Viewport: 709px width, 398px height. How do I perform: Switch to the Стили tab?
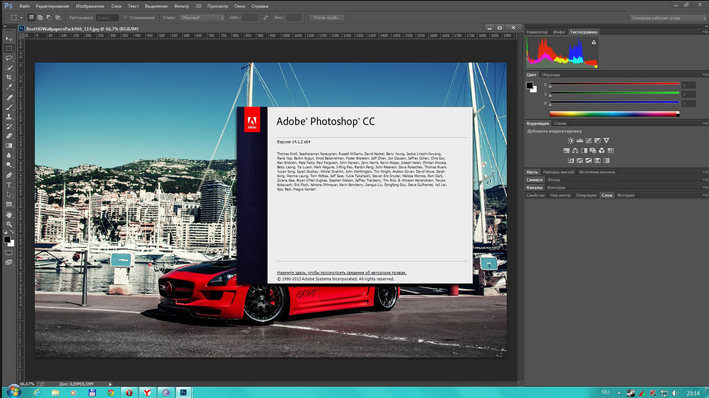click(x=560, y=123)
